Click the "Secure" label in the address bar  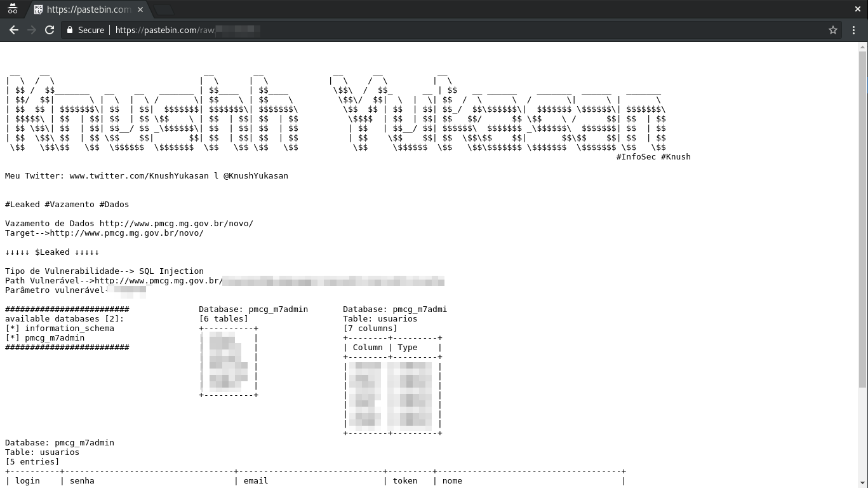click(x=91, y=30)
